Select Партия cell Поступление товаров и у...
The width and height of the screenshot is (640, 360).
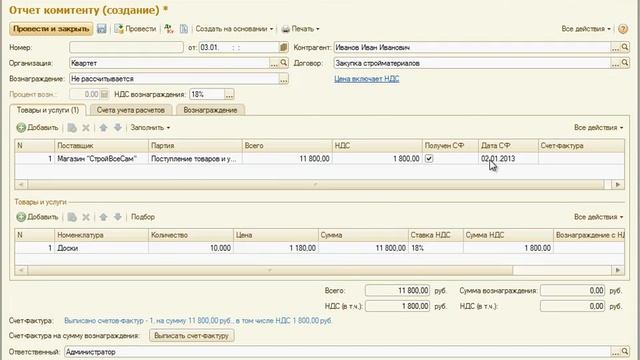(x=195, y=159)
